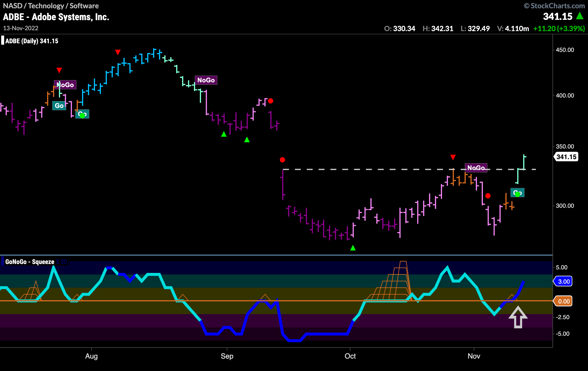Click the ADBE (Daily) 341.15 legend label
Screen dimensions: 588x371
coord(32,41)
